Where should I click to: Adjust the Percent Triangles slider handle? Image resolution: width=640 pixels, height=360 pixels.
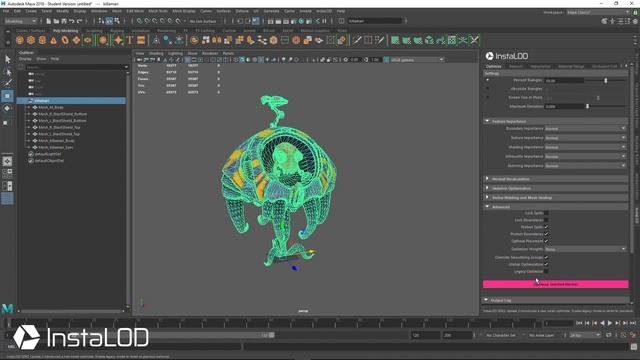606,80
